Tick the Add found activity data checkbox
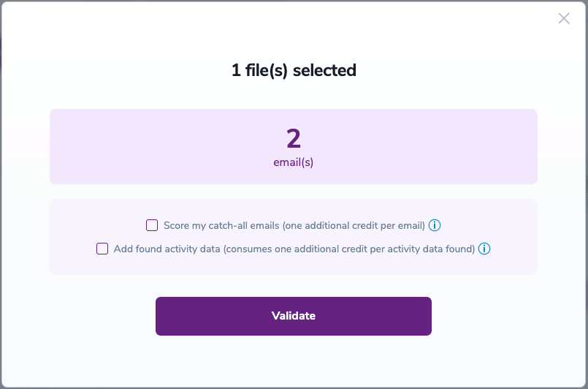 point(102,249)
